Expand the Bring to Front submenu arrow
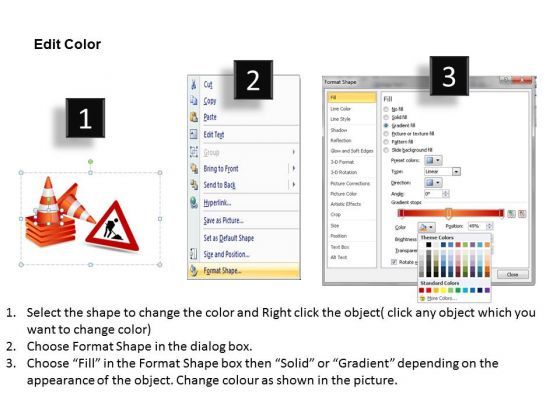Viewport: 560px width, 420px height. pyautogui.click(x=294, y=168)
